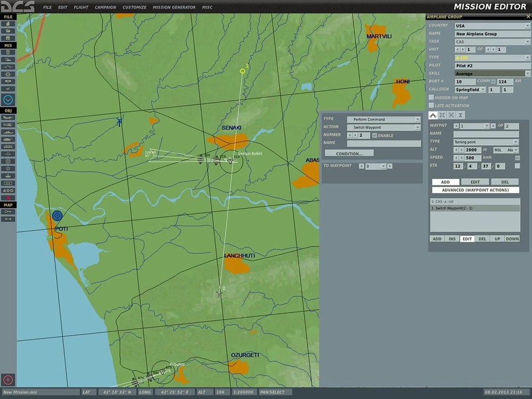Click Advanced (Waypoint Actions) button
Screen dimensions: 532x399
(x=475, y=190)
